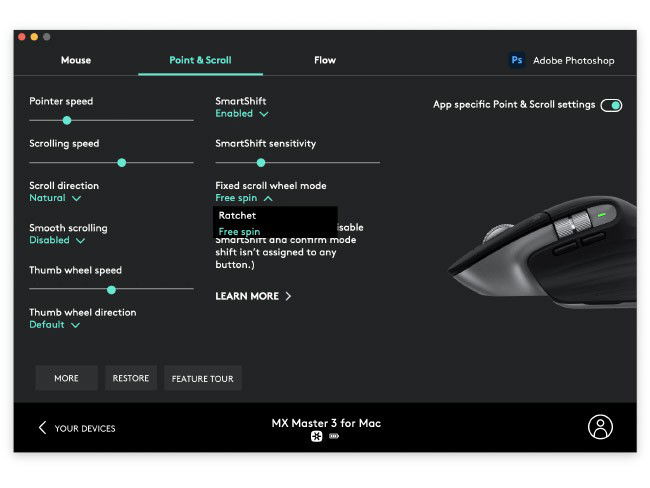
Task: Click the MX Master 3 for Mac title
Action: (326, 423)
